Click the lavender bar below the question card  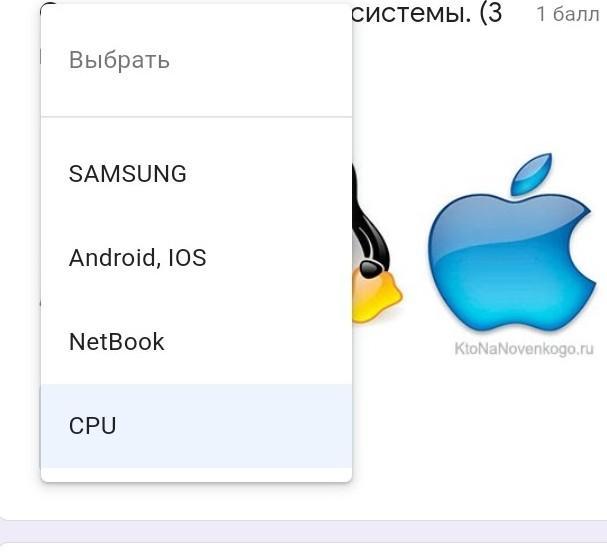click(x=304, y=531)
